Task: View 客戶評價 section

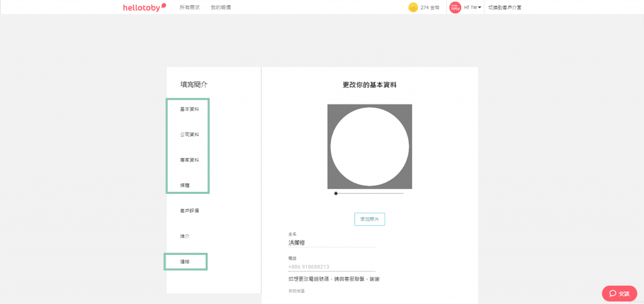Action: [189, 211]
